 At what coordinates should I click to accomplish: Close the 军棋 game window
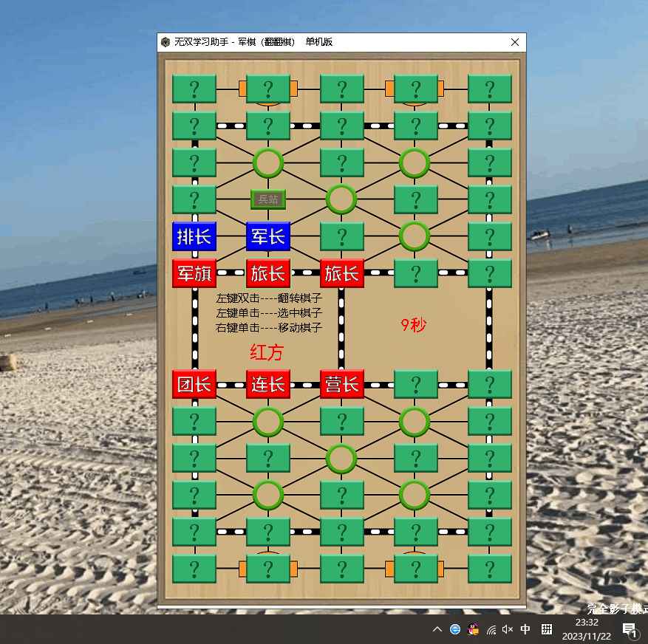point(515,42)
